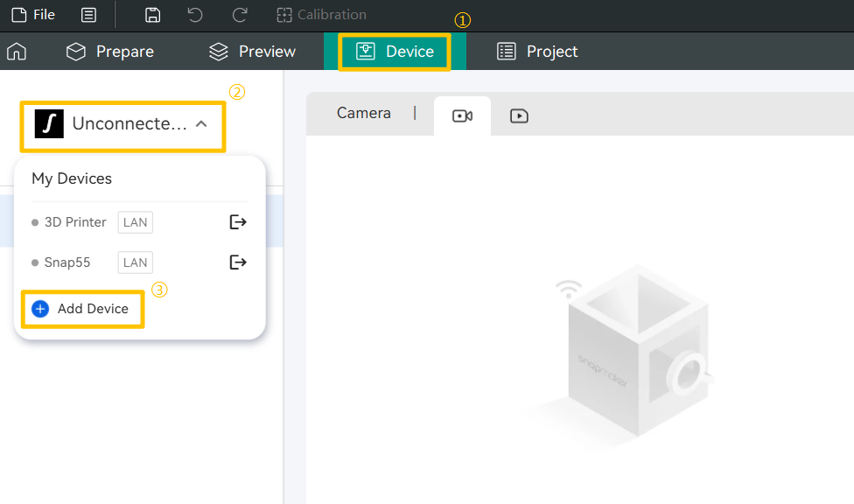Switch to the Prepare tab
The width and height of the screenshot is (854, 504).
click(110, 52)
